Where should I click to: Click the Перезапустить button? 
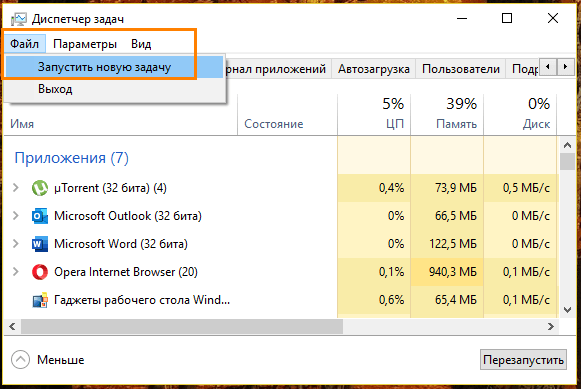523,359
